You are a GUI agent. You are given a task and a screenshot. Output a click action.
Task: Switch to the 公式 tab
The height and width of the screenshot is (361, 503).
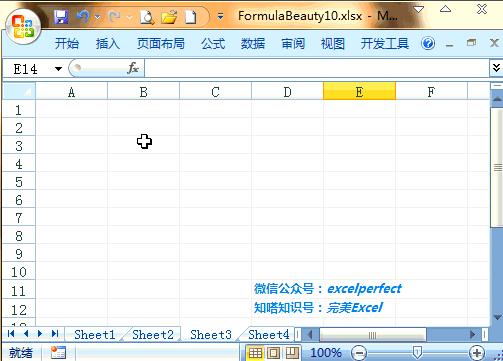pyautogui.click(x=213, y=43)
